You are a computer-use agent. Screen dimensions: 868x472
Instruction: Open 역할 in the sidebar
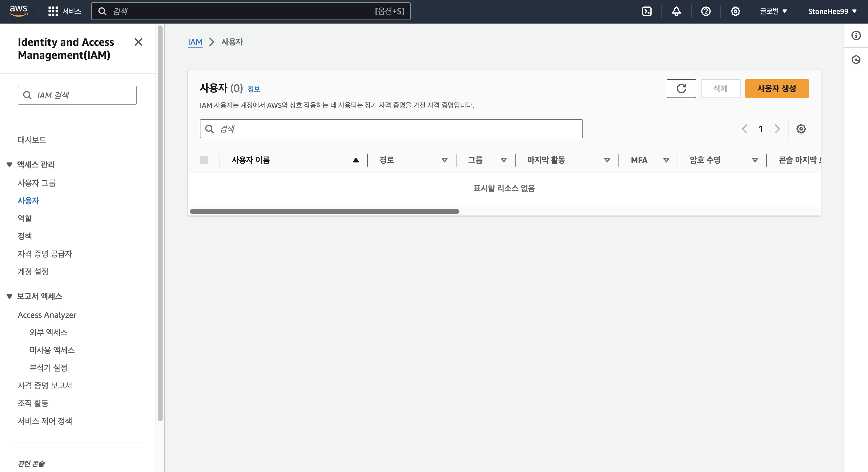[25, 218]
